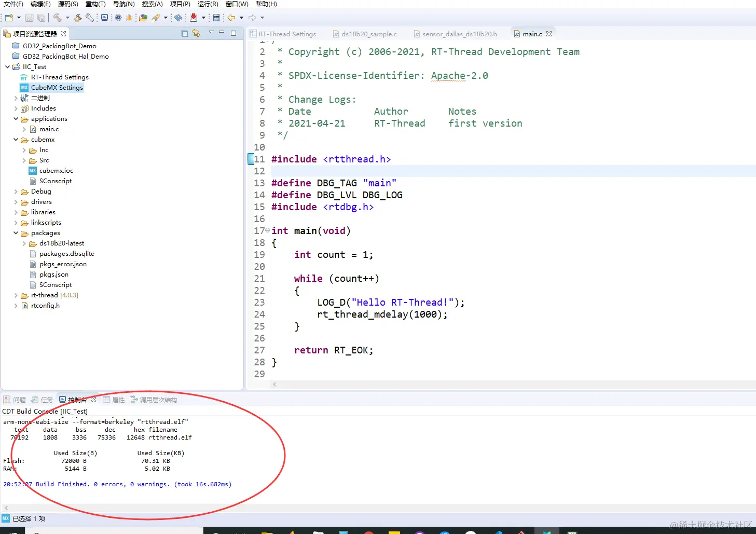Collapse the applications folder

[16, 119]
